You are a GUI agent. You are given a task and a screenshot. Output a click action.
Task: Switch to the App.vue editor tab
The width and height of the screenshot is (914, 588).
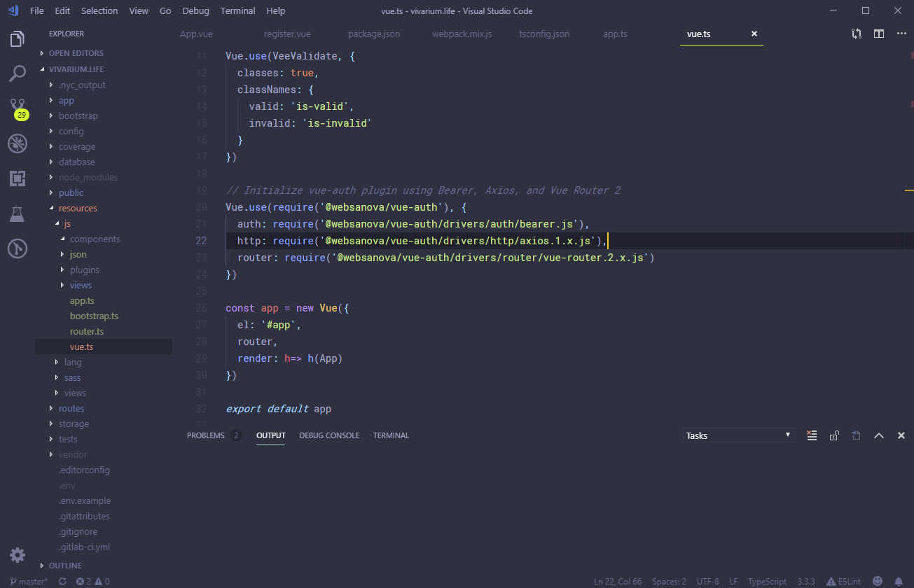tap(196, 34)
